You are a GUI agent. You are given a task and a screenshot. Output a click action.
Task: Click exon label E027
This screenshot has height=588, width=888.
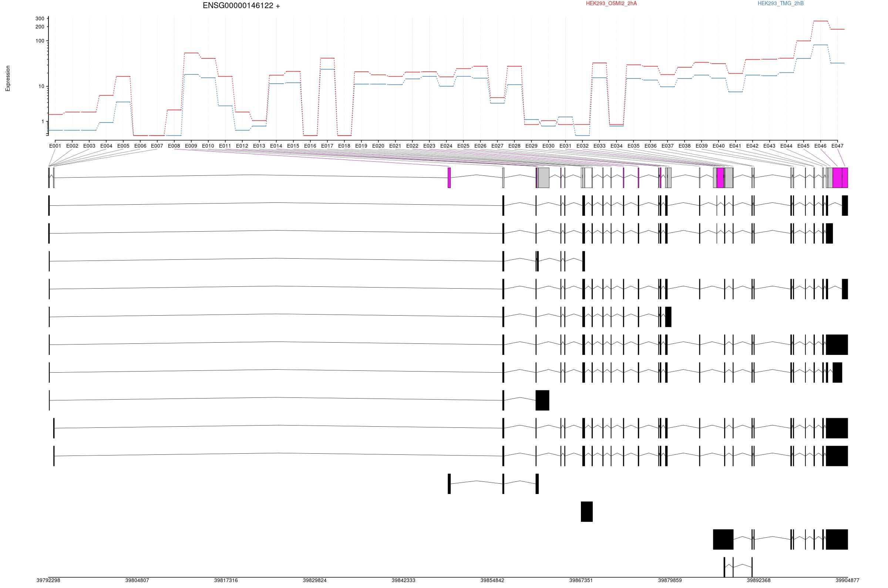pos(497,146)
